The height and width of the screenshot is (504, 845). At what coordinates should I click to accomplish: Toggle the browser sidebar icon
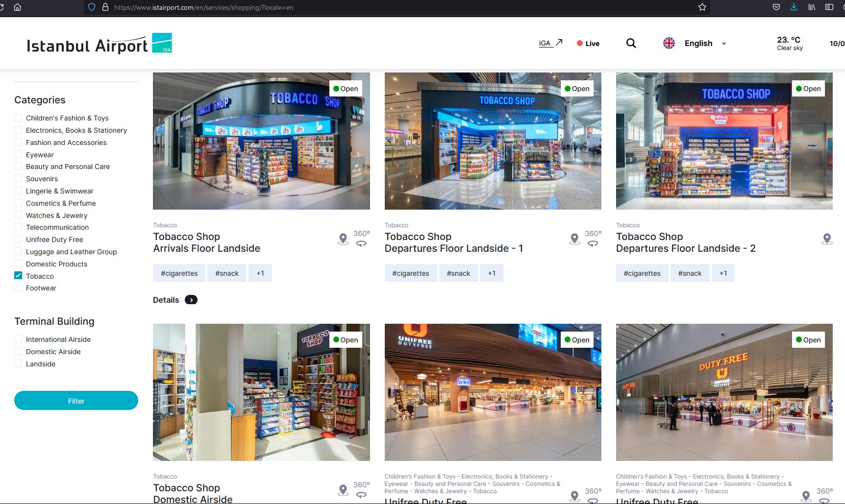coord(829,7)
